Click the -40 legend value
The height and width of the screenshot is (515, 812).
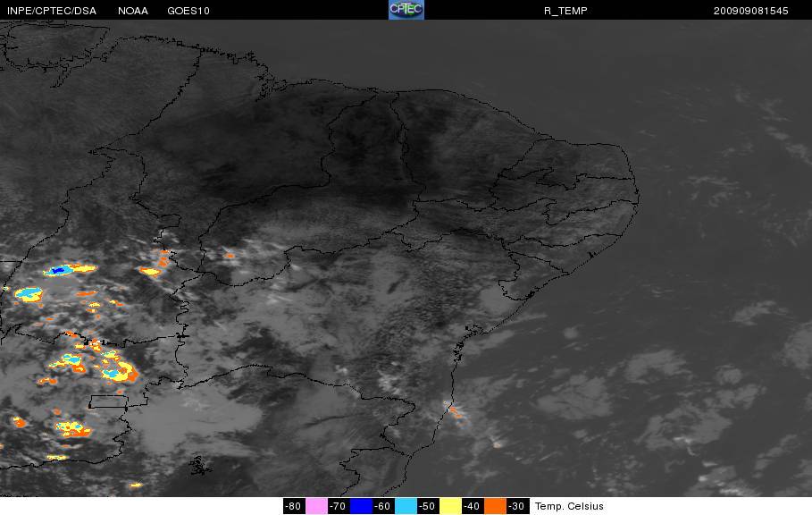[x=473, y=506]
